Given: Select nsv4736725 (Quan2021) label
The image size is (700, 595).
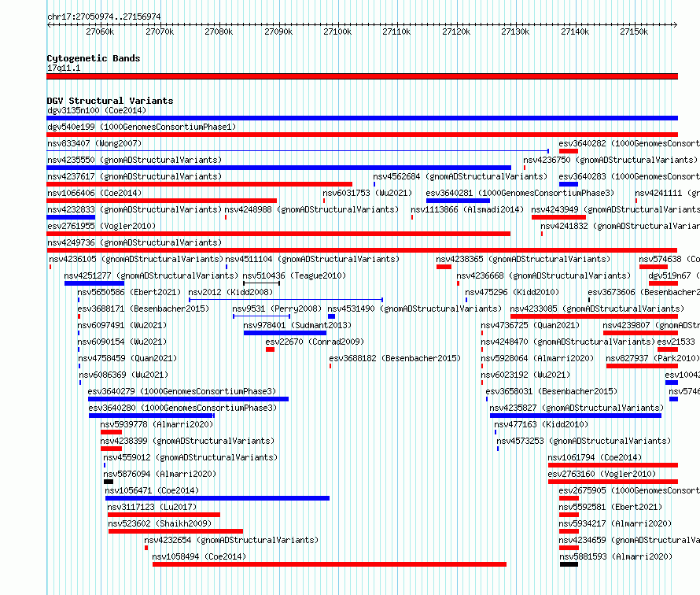Looking at the screenshot, I should tap(530, 325).
